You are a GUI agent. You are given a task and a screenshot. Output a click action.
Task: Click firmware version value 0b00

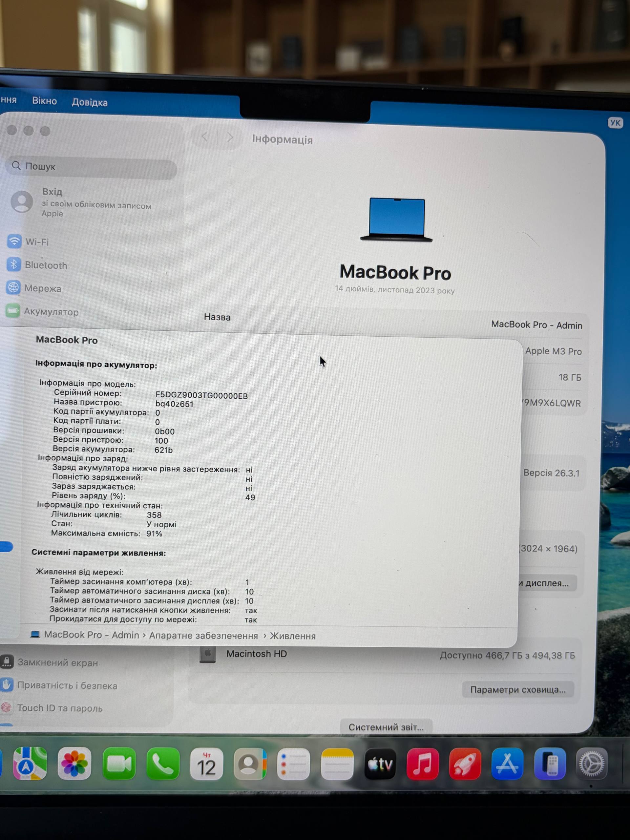(165, 431)
